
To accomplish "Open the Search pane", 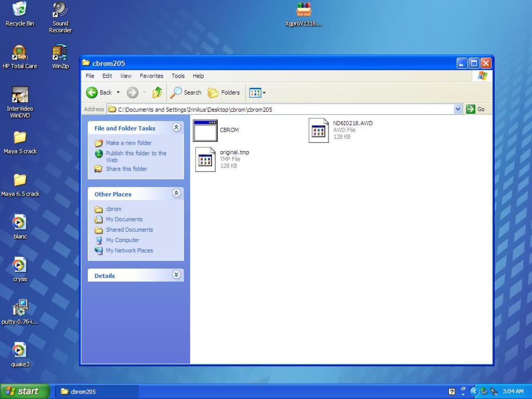I will tap(186, 92).
